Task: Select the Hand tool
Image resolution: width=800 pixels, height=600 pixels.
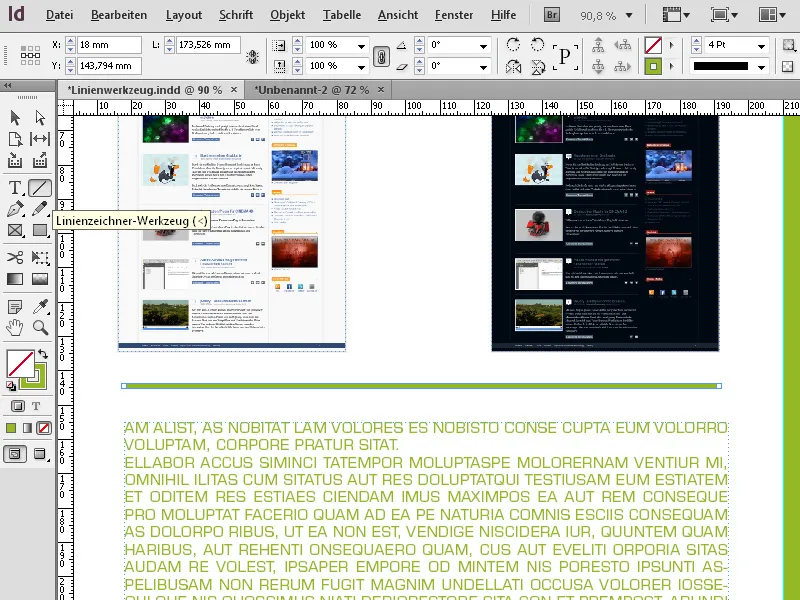Action: (15, 327)
